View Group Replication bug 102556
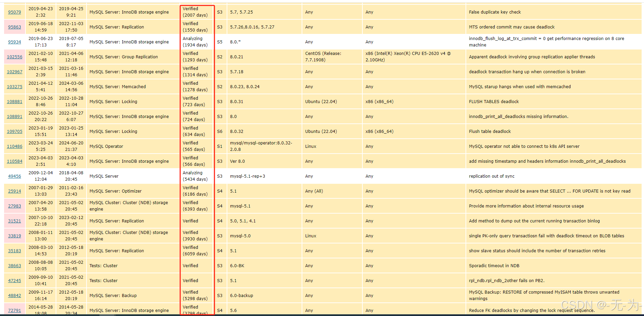Viewport: 644px width, 316px height. click(x=15, y=57)
